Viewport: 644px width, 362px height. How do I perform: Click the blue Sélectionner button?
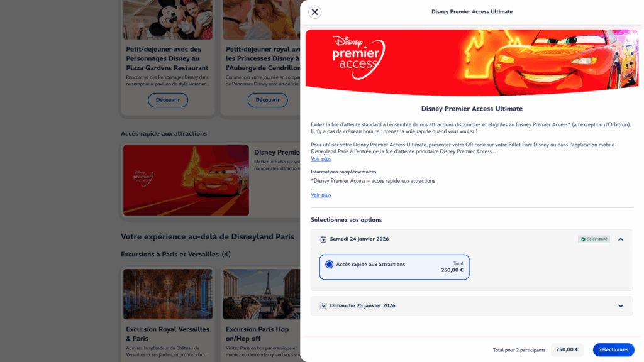coord(614,349)
